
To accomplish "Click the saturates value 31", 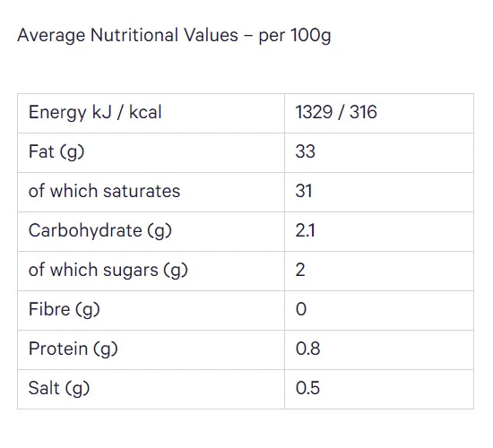I will tap(303, 191).
